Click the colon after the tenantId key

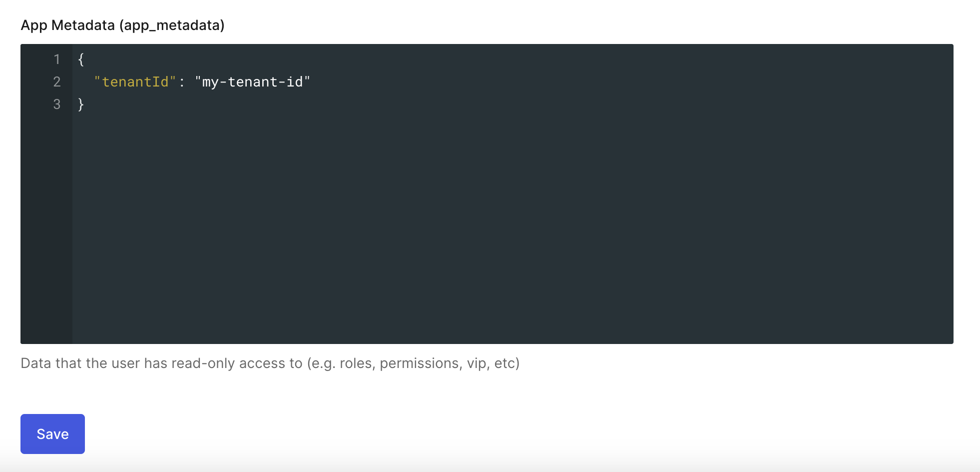pyautogui.click(x=182, y=82)
